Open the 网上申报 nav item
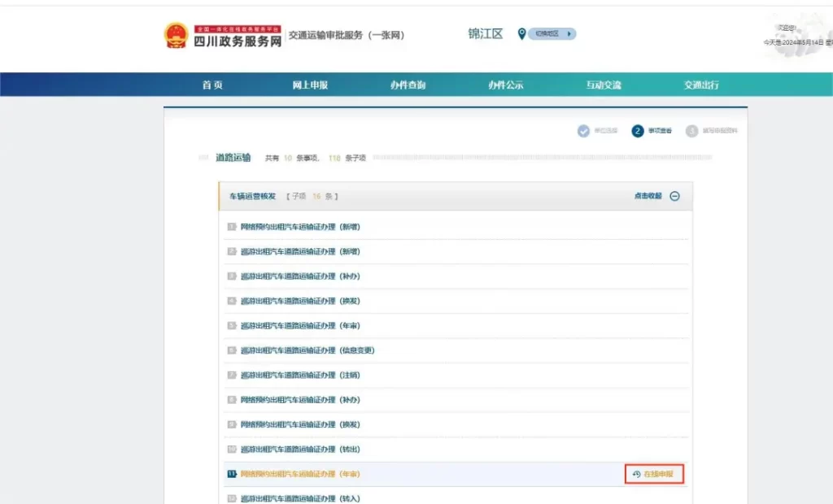Screen dimensions: 833x504 click(x=310, y=85)
